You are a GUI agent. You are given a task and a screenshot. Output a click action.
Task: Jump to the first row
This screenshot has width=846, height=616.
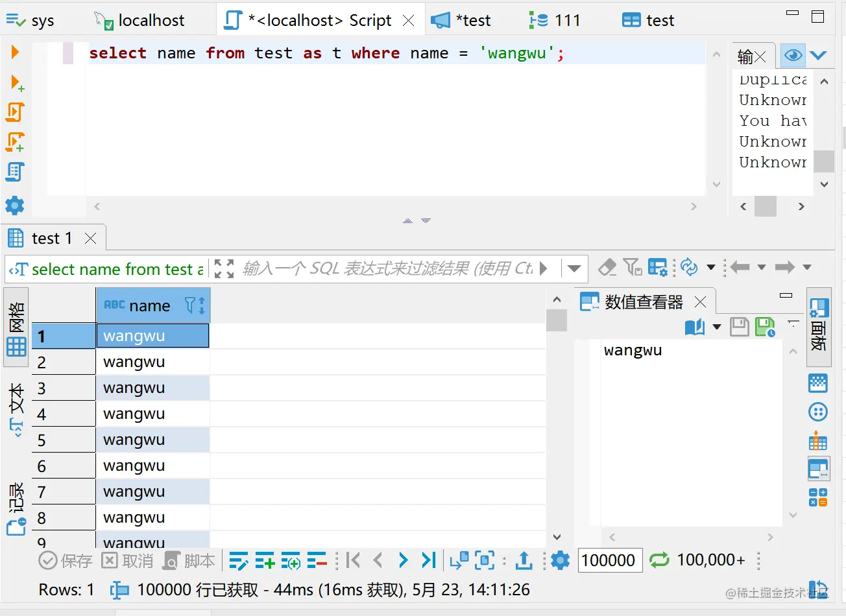click(353, 560)
